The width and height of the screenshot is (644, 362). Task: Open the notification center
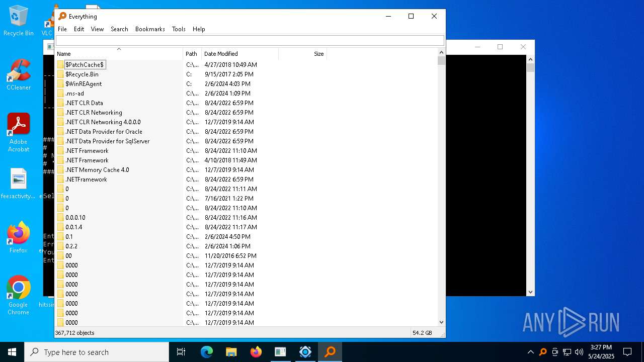pos(627,352)
